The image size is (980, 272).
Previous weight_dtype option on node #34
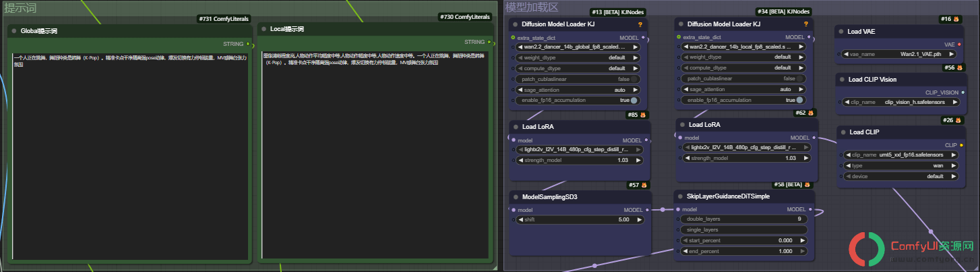pyautogui.click(x=685, y=57)
